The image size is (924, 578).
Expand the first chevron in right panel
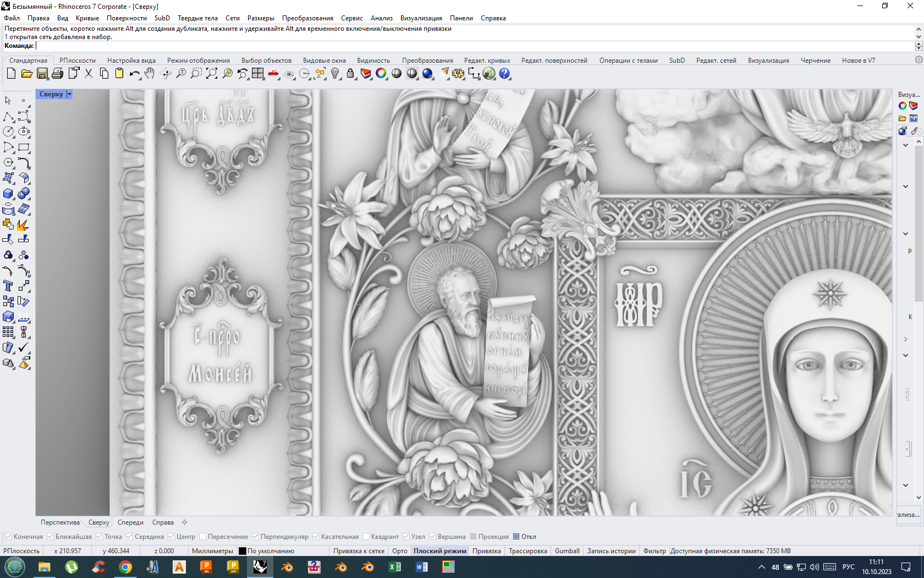coord(905,145)
